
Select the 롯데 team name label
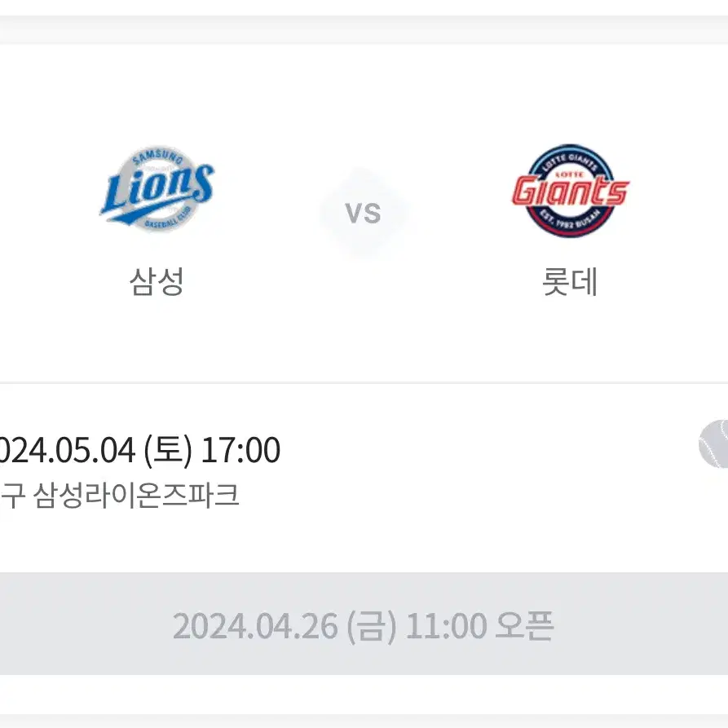point(570,281)
